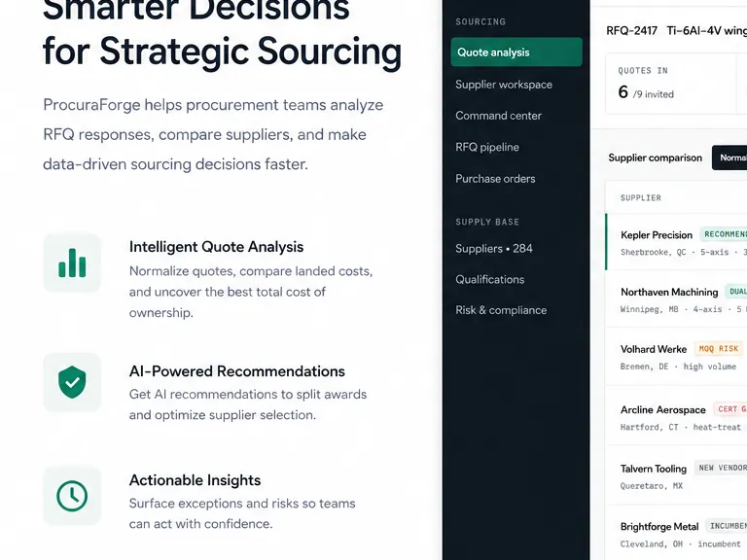The height and width of the screenshot is (560, 747).
Task: Click the clock Actionable Insights icon
Action: [72, 496]
